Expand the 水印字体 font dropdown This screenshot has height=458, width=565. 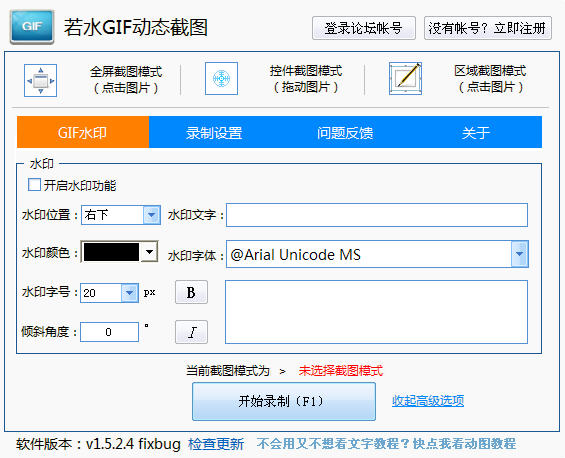pyautogui.click(x=519, y=254)
